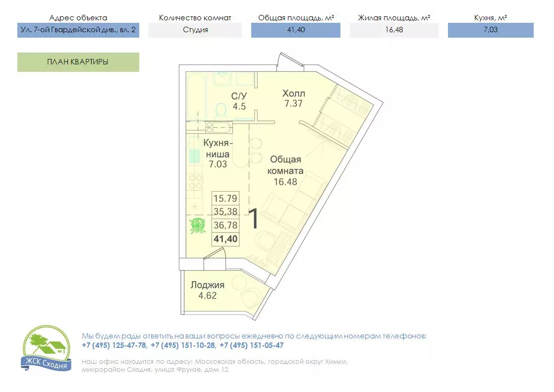Click the Количество комнат column label

pyautogui.click(x=195, y=18)
